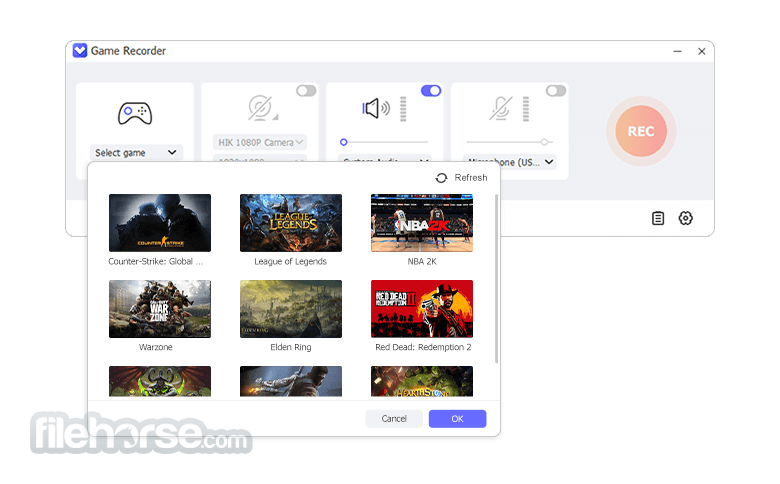Image resolution: width=780 pixels, height=484 pixels.
Task: Open settings gear icon
Action: click(685, 218)
